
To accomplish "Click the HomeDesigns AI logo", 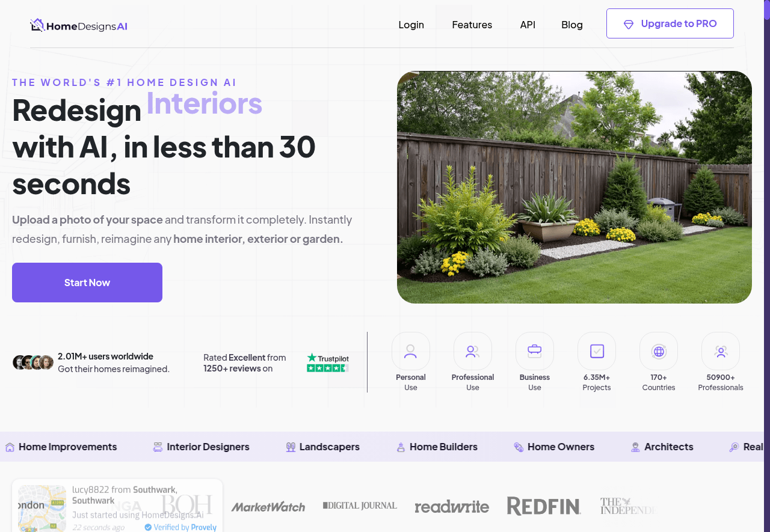I will pos(78,25).
